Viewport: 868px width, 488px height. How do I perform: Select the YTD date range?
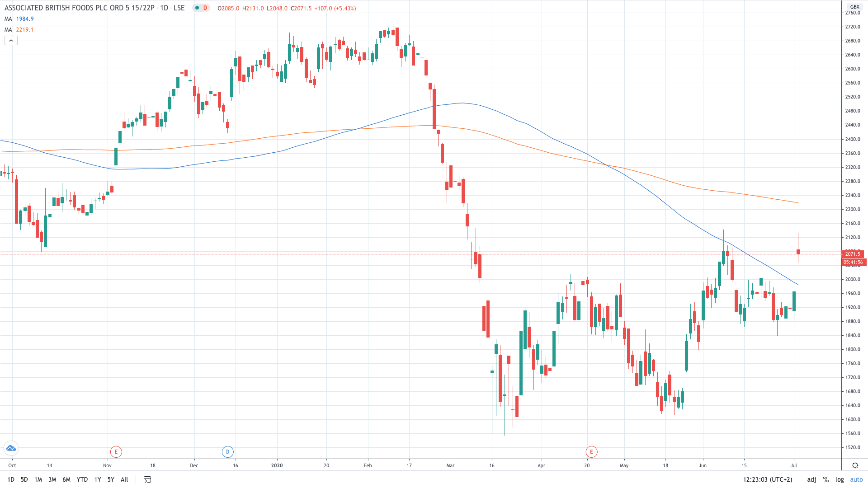82,479
